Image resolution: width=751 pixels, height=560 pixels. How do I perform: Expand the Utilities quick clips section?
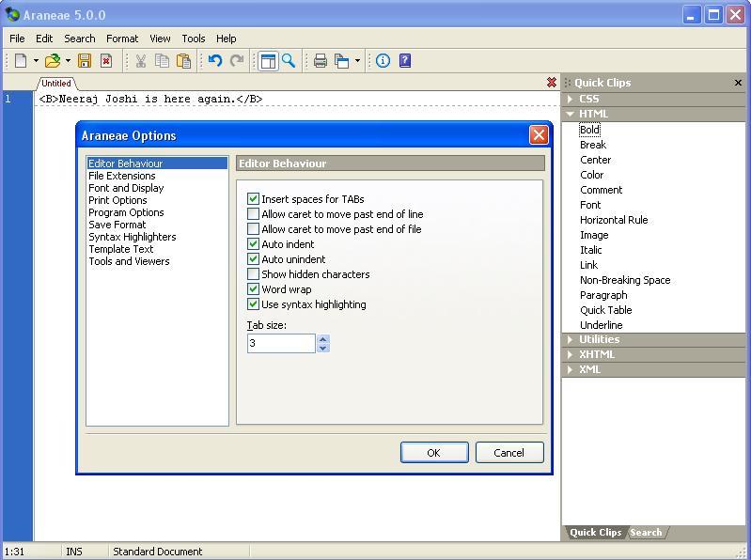pyautogui.click(x=653, y=339)
